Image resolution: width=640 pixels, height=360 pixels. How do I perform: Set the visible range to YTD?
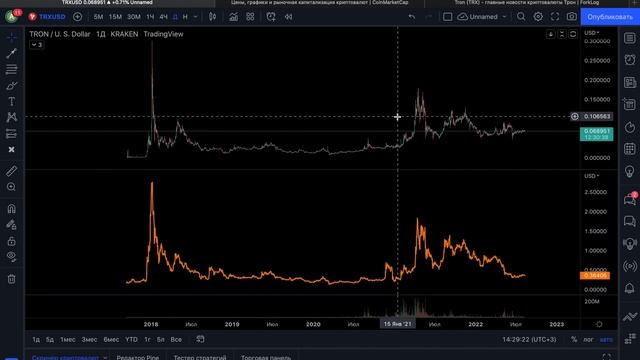(131, 340)
